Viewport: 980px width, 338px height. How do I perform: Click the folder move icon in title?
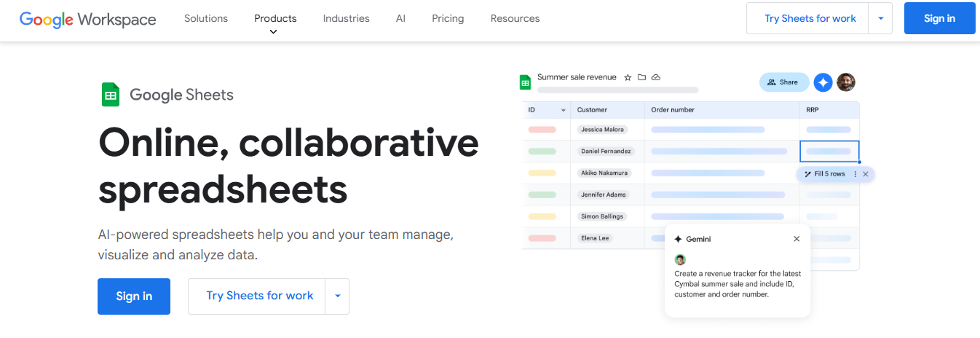(641, 77)
